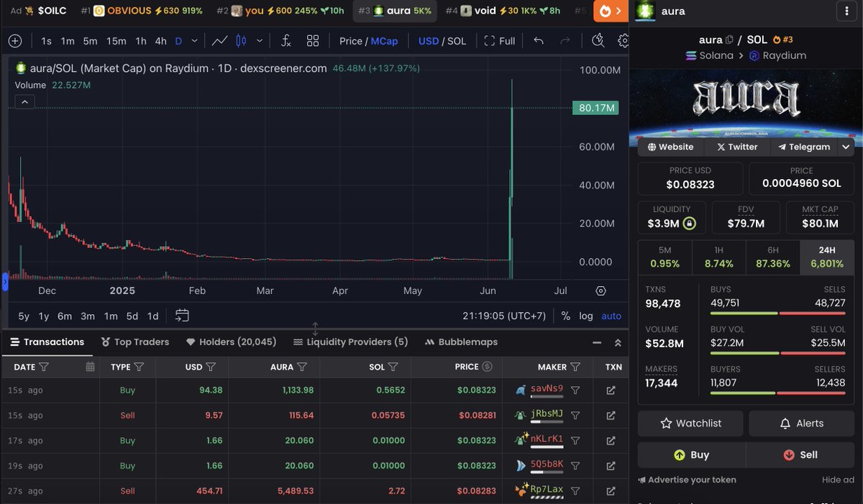The width and height of the screenshot is (863, 504).
Task: Expand the socials dropdown next to Telegram
Action: click(x=845, y=147)
